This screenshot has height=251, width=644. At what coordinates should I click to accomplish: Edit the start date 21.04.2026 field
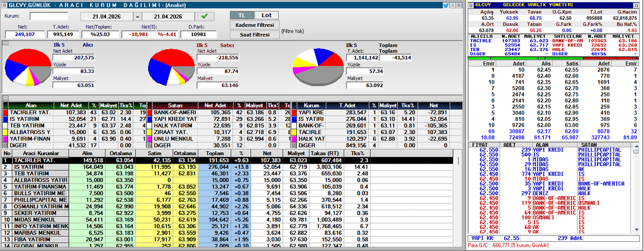tap(106, 16)
